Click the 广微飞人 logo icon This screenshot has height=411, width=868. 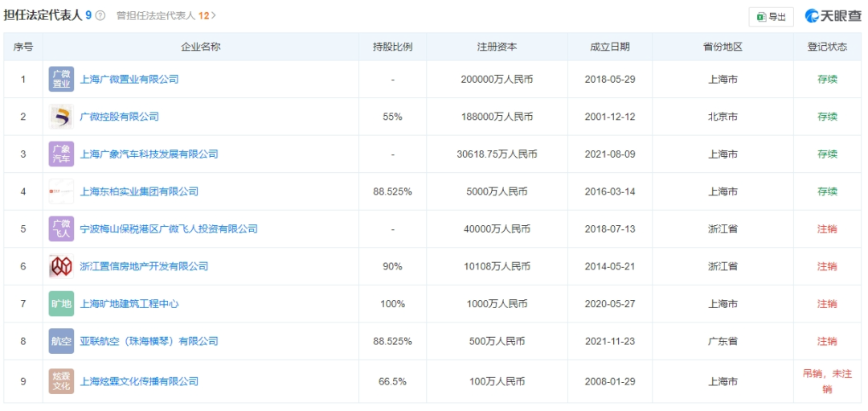(61, 228)
